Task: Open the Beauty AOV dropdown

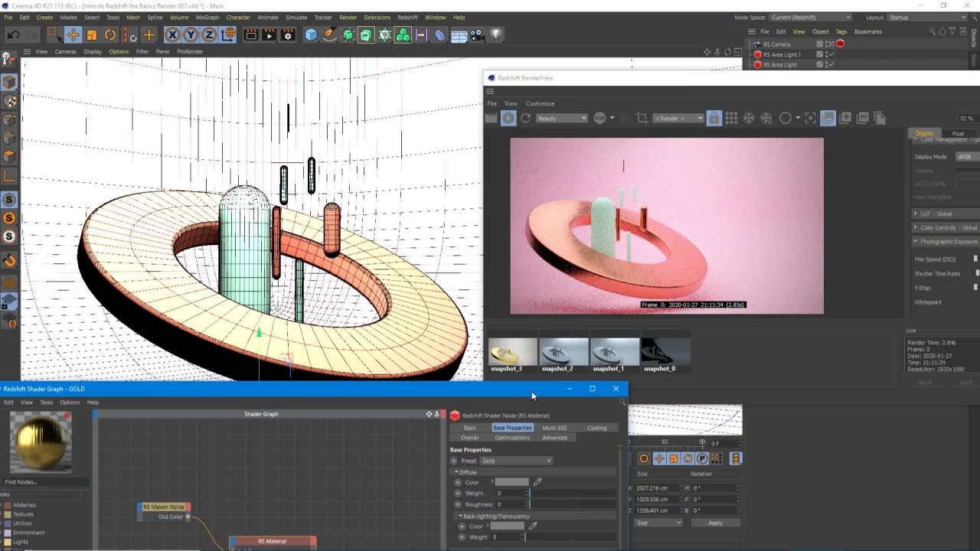Action: point(562,118)
